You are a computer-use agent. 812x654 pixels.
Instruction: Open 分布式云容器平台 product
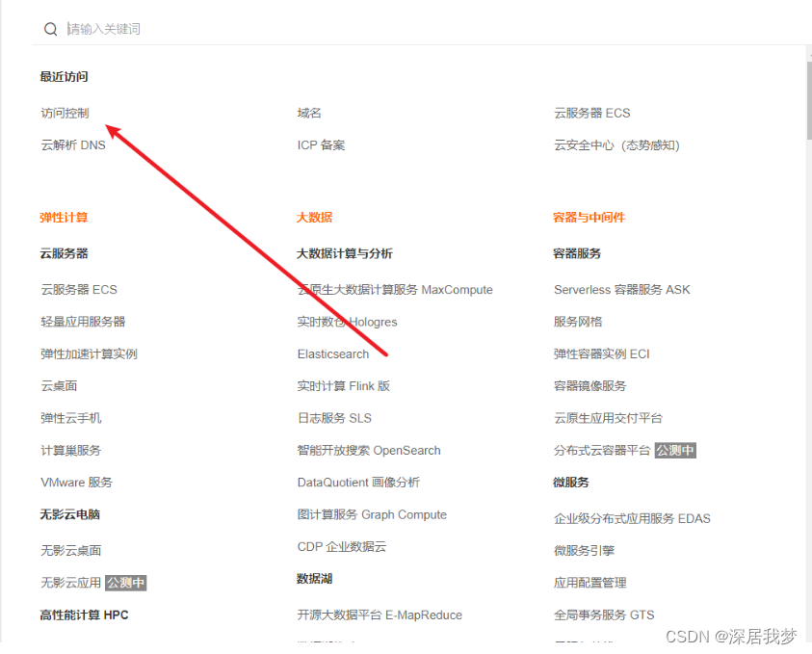[x=602, y=450]
